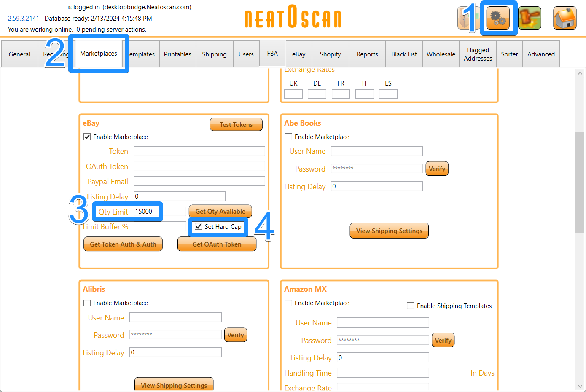Open the Black List tab
This screenshot has height=392, width=586.
point(404,54)
